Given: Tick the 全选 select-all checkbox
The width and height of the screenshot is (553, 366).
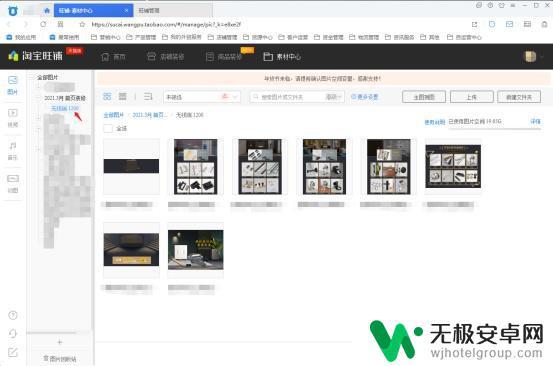Looking at the screenshot, I should coord(108,128).
